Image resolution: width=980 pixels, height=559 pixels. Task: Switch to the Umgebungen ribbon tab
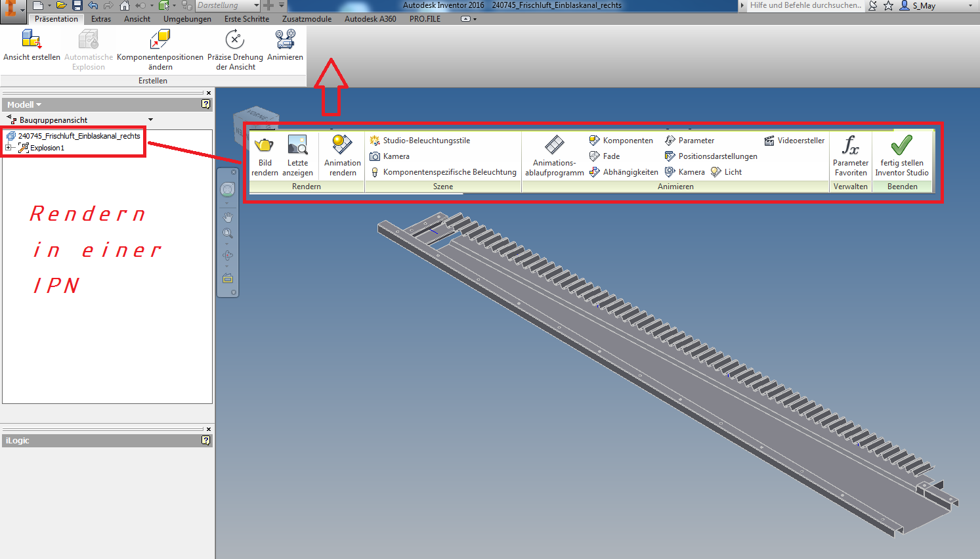(x=187, y=18)
